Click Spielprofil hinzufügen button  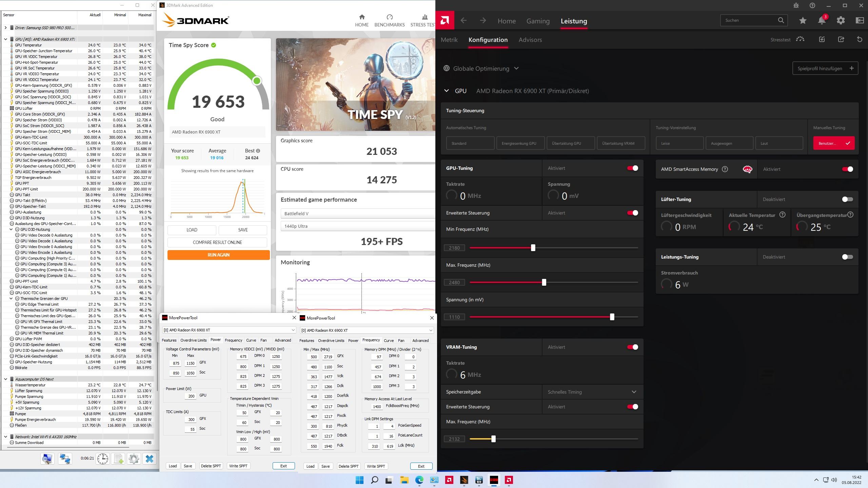tap(825, 68)
